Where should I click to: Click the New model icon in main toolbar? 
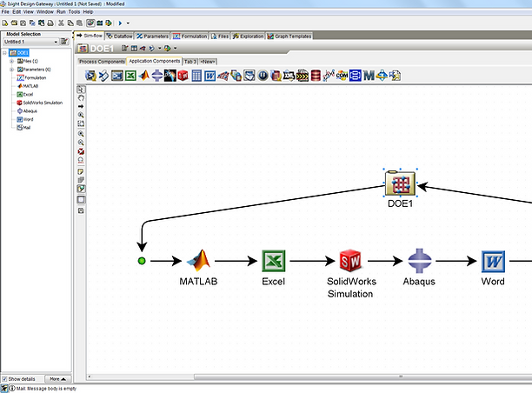coord(4,23)
